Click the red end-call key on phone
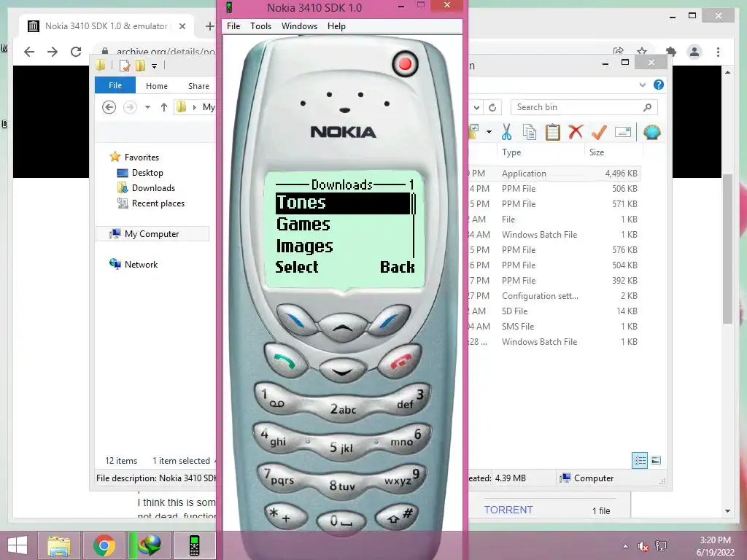Image resolution: width=747 pixels, height=560 pixels. coord(400,361)
